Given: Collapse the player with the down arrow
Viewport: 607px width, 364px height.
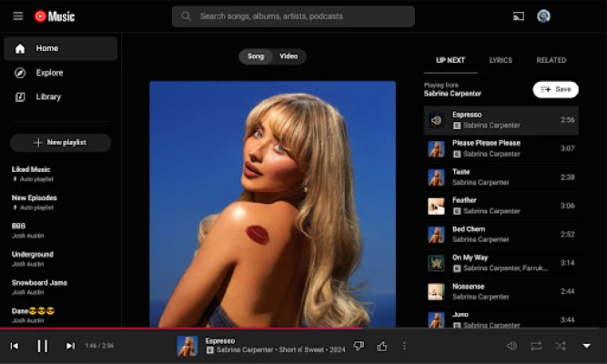Looking at the screenshot, I should point(586,346).
